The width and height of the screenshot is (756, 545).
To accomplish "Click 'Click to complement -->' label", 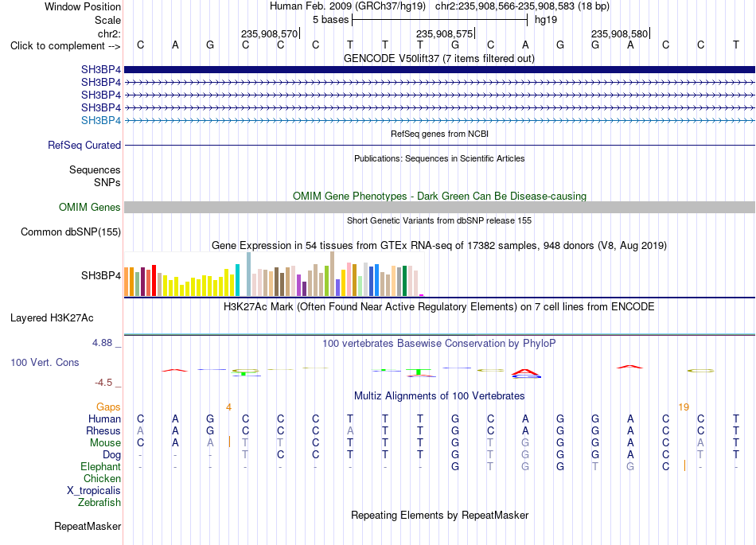I will (x=65, y=46).
